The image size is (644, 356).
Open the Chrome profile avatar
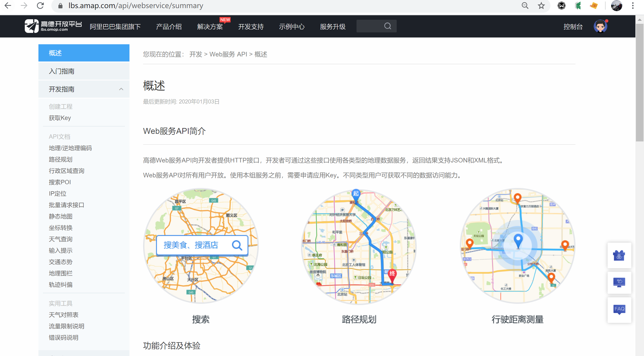617,6
